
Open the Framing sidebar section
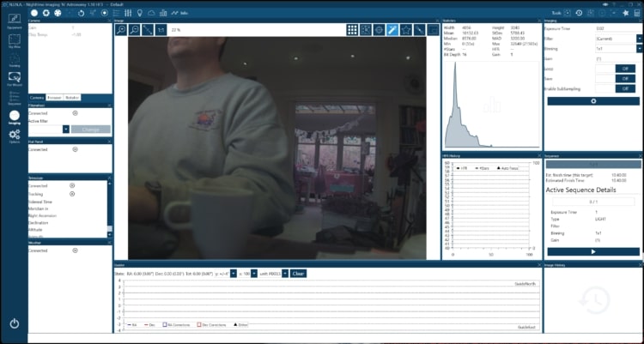click(15, 60)
